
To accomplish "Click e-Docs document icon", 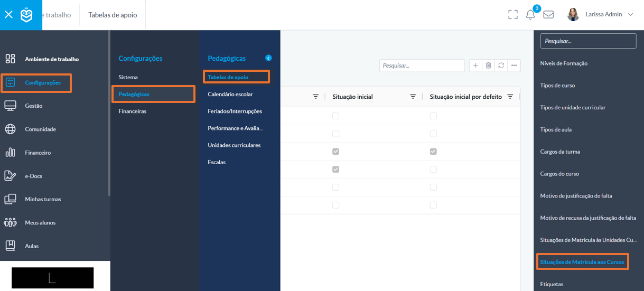I will coord(10,176).
